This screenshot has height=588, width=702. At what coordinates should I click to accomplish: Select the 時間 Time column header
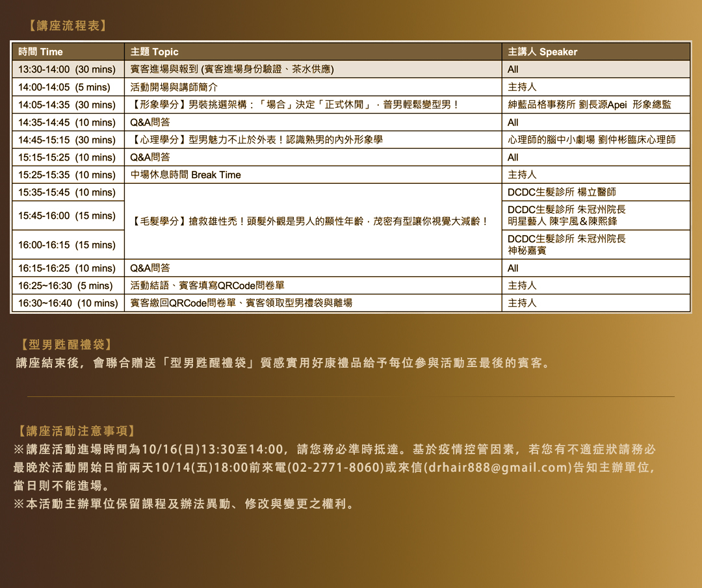tap(40, 52)
